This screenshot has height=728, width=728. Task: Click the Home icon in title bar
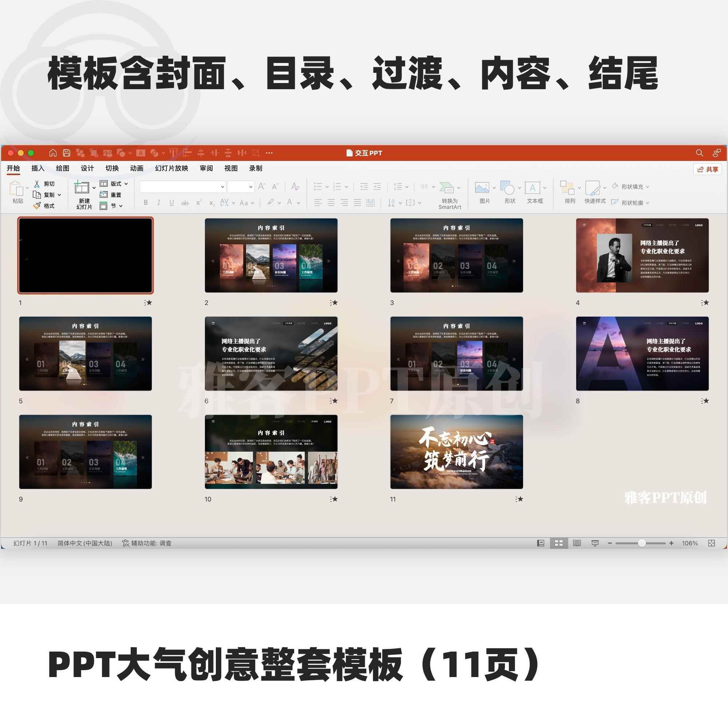point(53,153)
